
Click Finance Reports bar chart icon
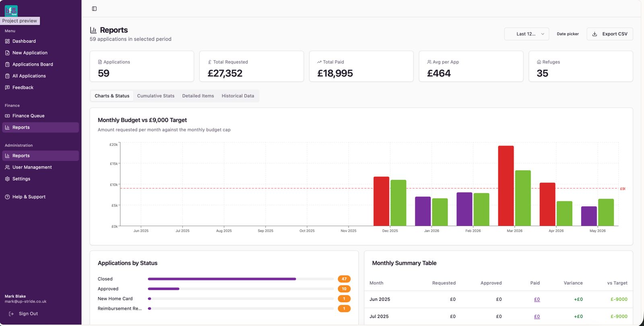tap(7, 127)
